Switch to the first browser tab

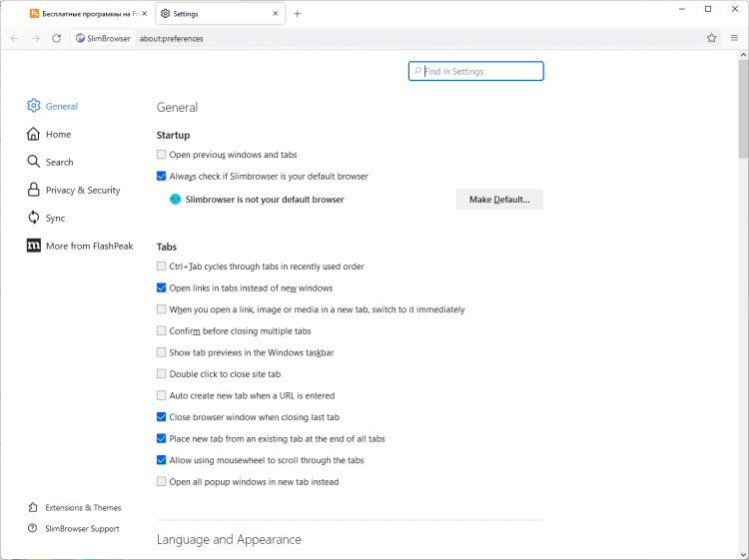[82, 14]
